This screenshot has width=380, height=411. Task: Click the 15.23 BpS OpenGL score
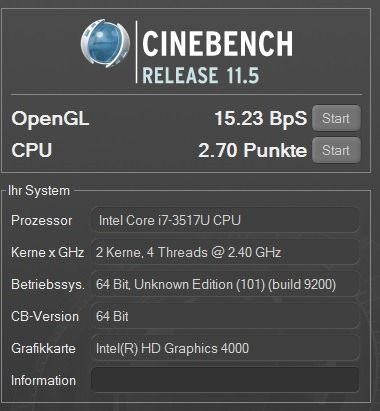(x=260, y=119)
